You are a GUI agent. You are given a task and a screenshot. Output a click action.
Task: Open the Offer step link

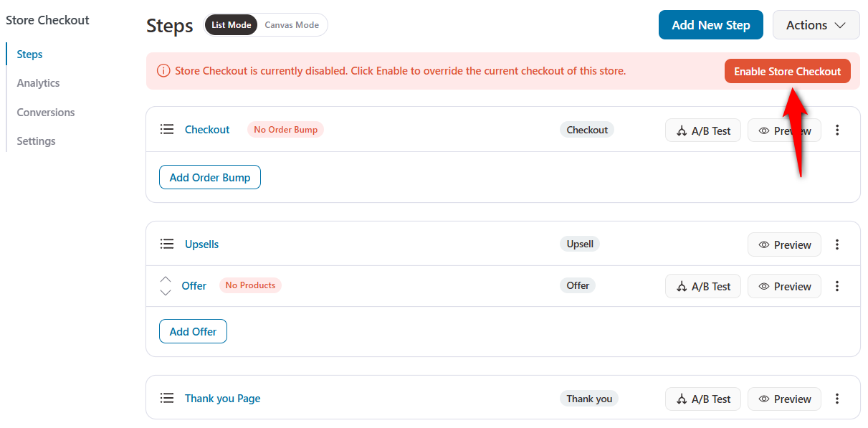point(194,285)
